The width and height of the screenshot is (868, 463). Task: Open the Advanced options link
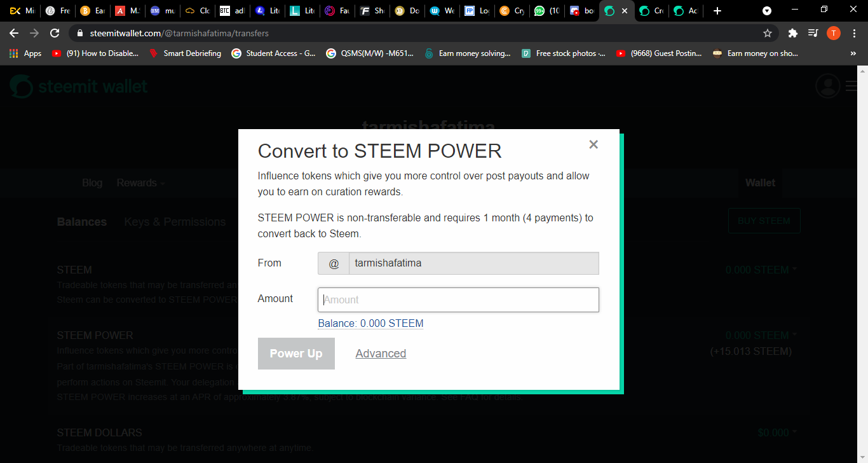pyautogui.click(x=381, y=354)
